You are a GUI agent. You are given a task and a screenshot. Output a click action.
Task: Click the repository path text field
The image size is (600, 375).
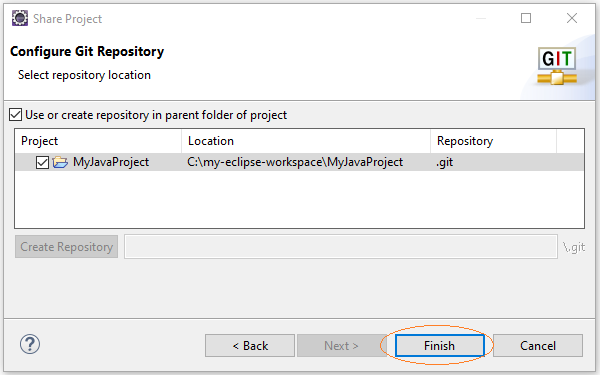(341, 247)
